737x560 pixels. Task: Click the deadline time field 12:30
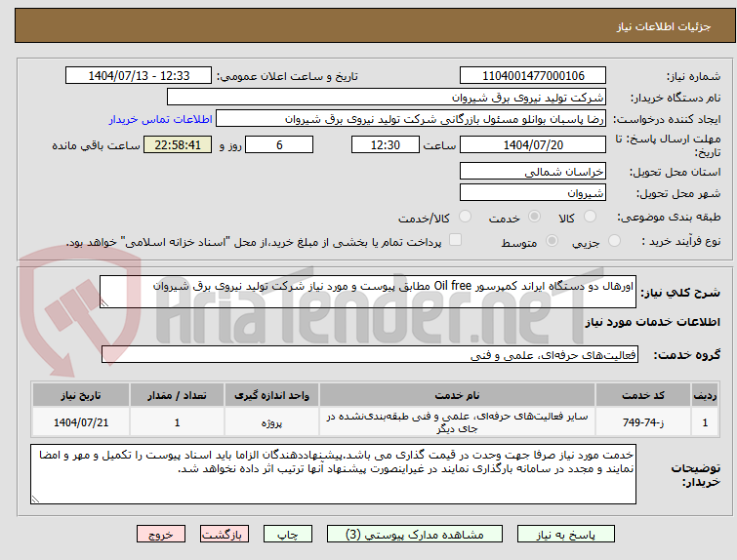pos(386,144)
